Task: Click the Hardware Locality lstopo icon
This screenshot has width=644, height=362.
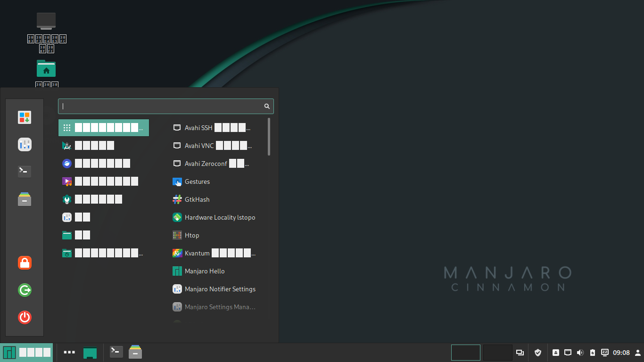Action: tap(177, 217)
